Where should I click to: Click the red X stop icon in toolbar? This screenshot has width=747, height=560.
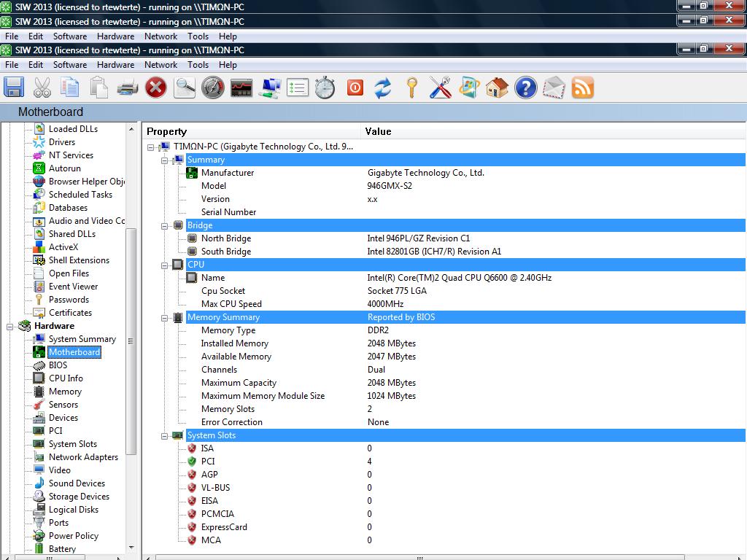[x=156, y=87]
